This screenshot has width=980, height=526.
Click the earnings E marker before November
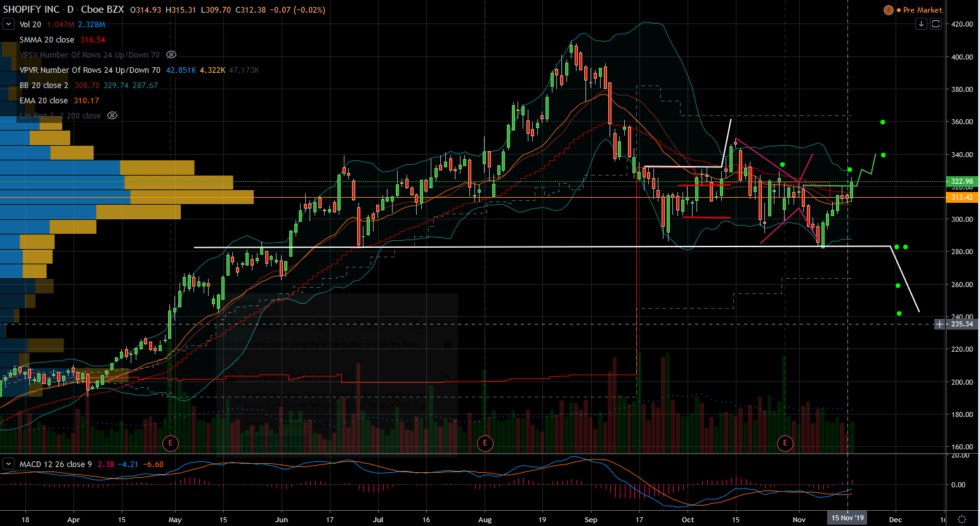click(x=785, y=443)
